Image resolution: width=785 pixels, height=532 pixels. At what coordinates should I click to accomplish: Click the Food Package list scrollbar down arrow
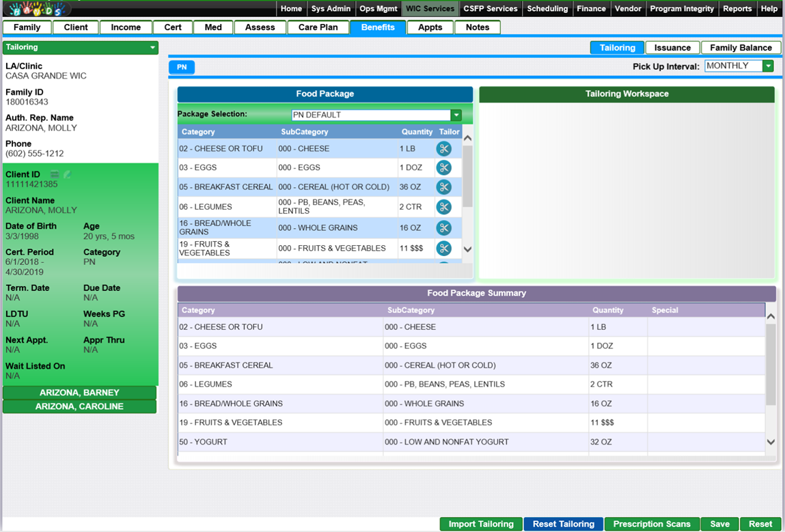click(x=467, y=249)
